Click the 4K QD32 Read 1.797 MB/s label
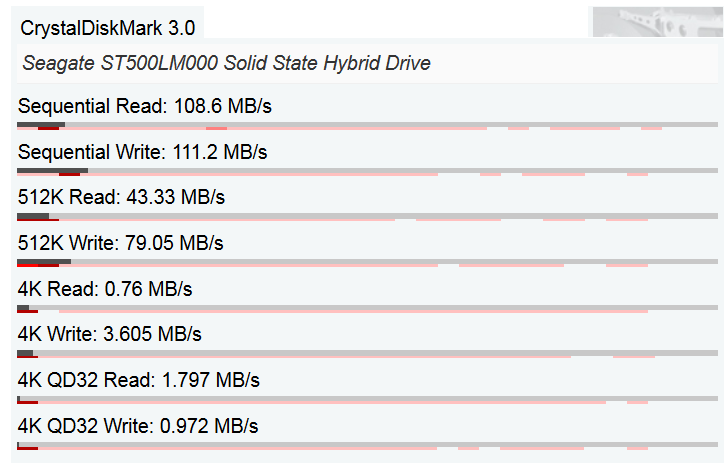This screenshot has height=464, width=727. coord(139,380)
